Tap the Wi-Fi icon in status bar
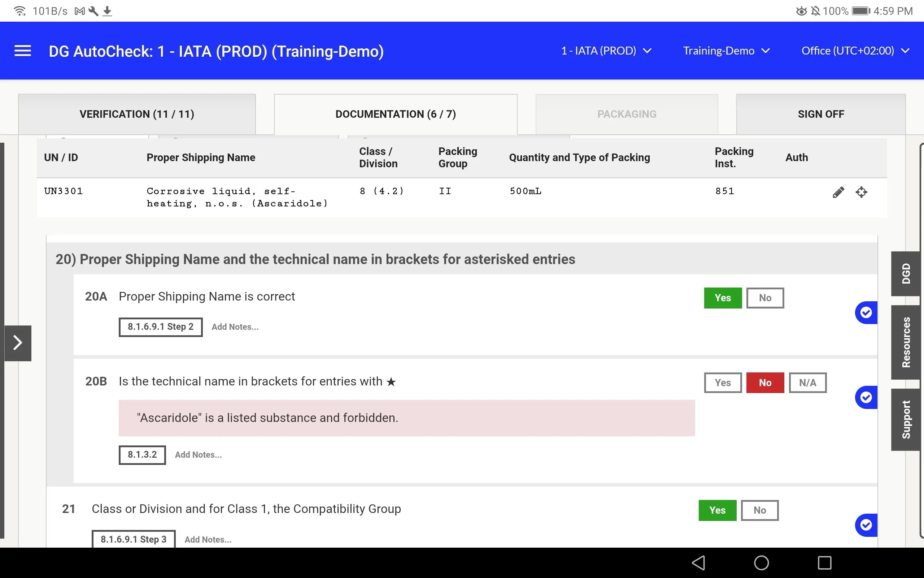 [19, 11]
